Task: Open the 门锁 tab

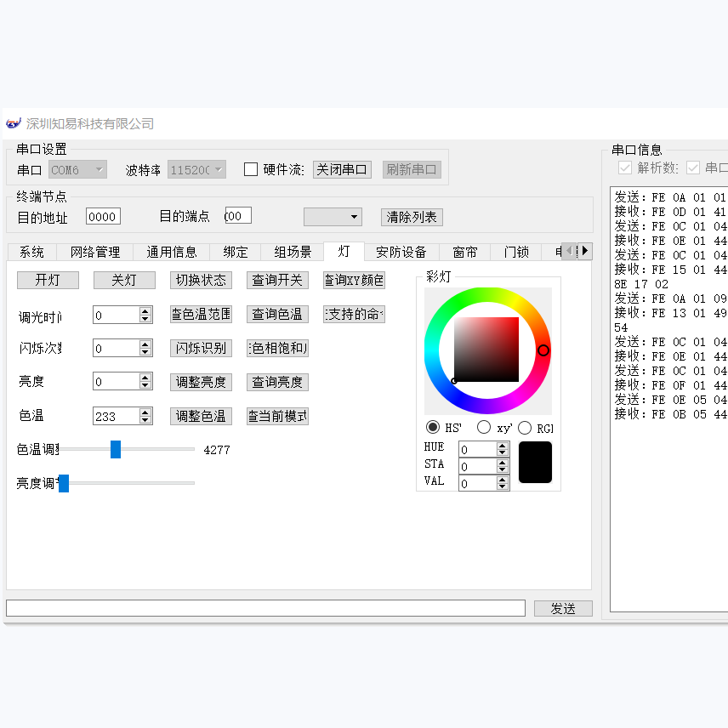Action: pos(516,252)
